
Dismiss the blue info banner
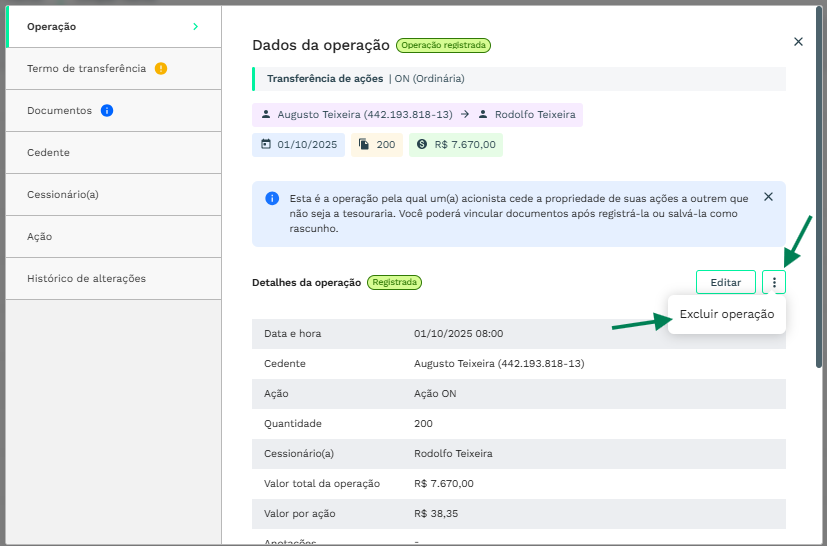pos(768,197)
